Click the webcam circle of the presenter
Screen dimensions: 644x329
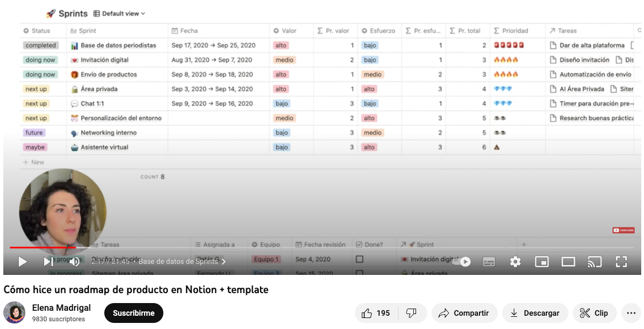pos(62,213)
